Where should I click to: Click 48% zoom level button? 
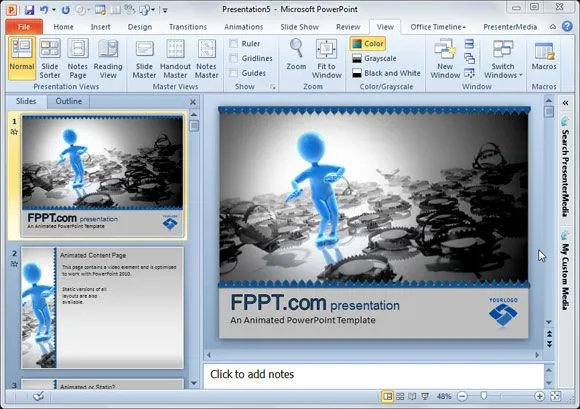click(443, 396)
